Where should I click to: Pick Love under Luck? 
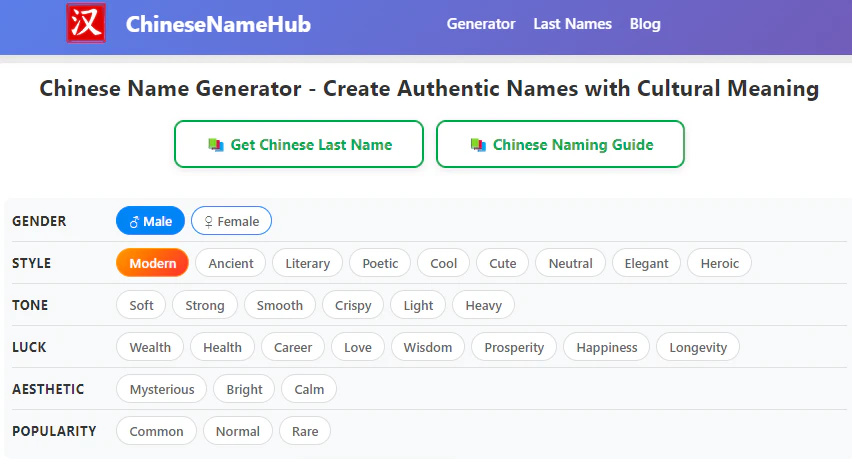coord(358,347)
